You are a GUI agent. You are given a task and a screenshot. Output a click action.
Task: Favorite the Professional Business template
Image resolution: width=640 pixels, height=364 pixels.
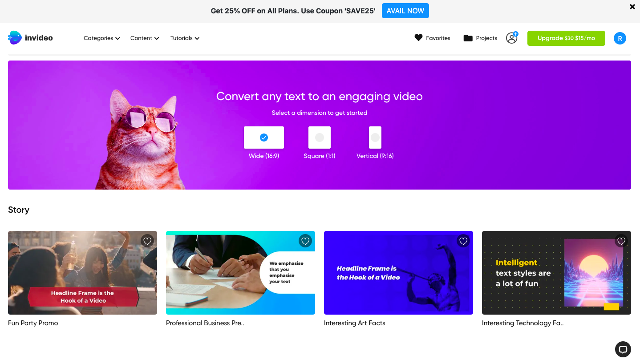click(305, 241)
